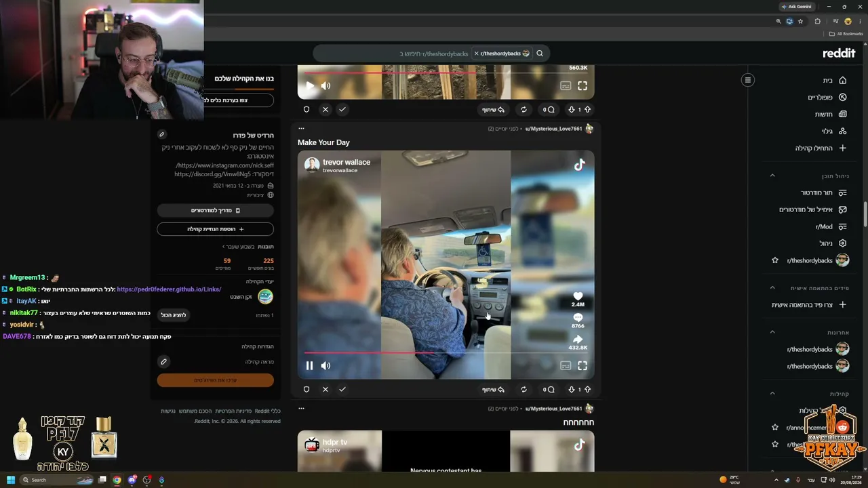The image size is (868, 488).
Task: Open the mod guide (מדריך למודרטורים) button
Action: 215,210
